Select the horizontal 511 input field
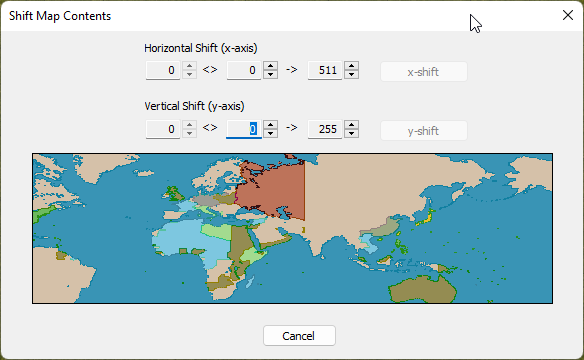584x360 pixels. tap(325, 70)
